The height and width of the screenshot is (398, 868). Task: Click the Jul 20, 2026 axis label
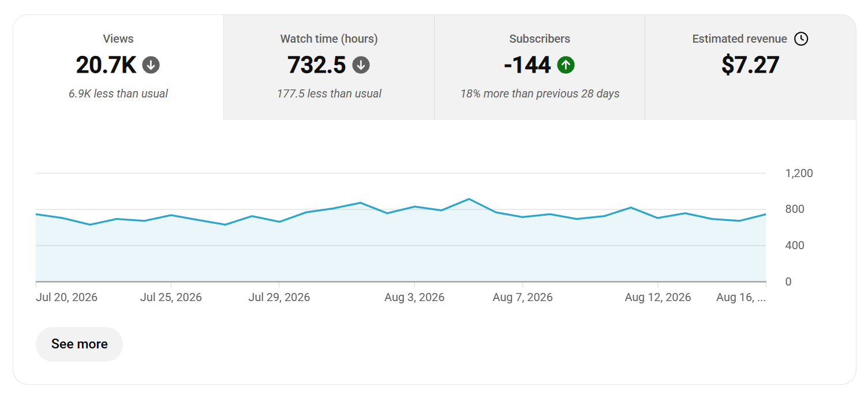tap(66, 298)
